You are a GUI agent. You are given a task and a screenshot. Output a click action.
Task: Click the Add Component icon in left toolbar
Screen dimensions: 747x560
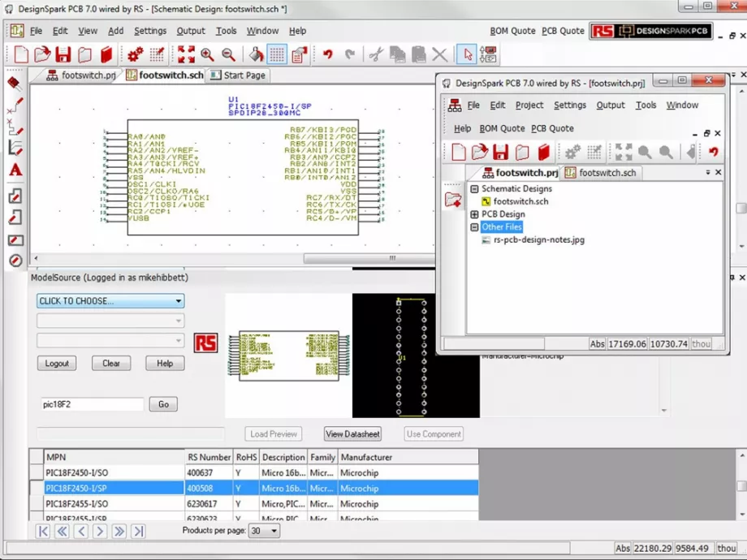pyautogui.click(x=15, y=84)
